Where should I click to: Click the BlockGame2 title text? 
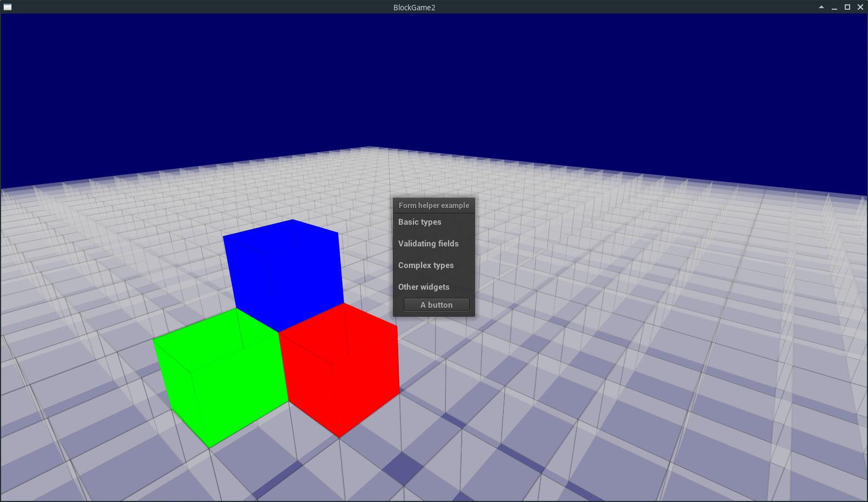click(x=415, y=7)
